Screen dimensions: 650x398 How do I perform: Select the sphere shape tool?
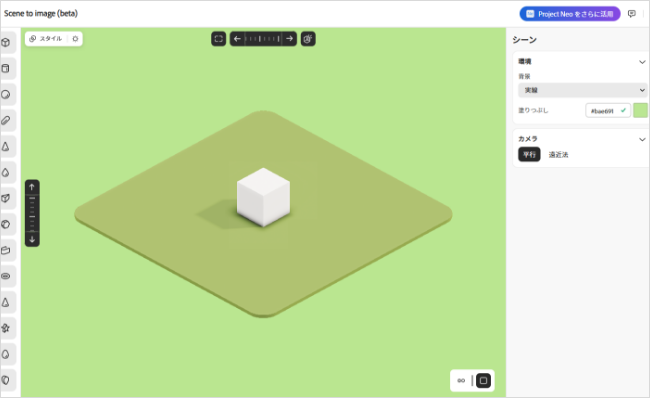click(x=6, y=95)
